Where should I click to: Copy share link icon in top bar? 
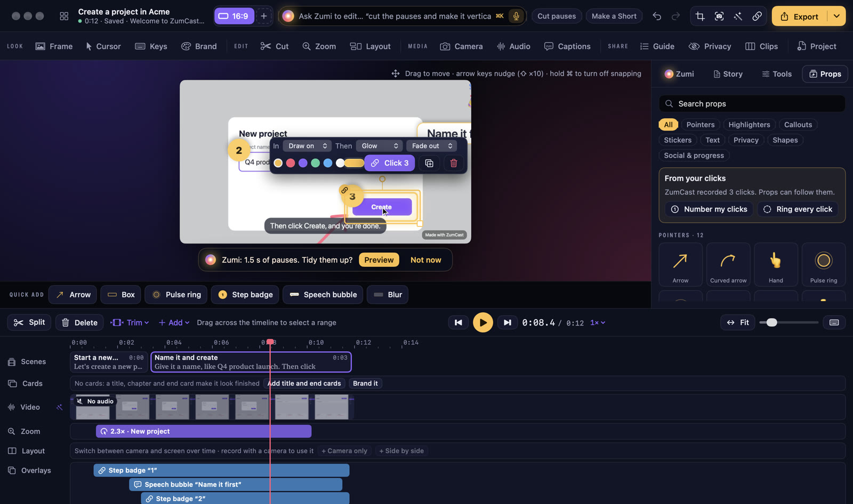coord(757,16)
